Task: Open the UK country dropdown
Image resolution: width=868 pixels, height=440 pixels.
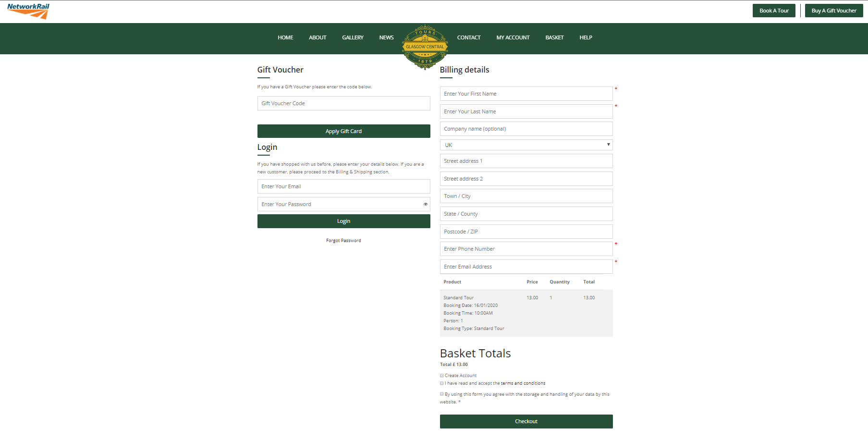Action: [x=526, y=145]
